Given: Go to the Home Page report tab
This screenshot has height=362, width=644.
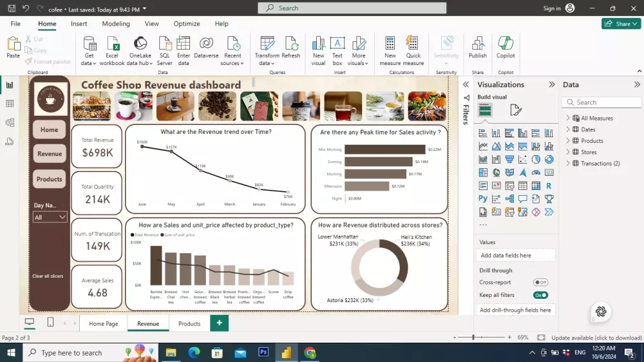Looking at the screenshot, I should coord(104,324).
